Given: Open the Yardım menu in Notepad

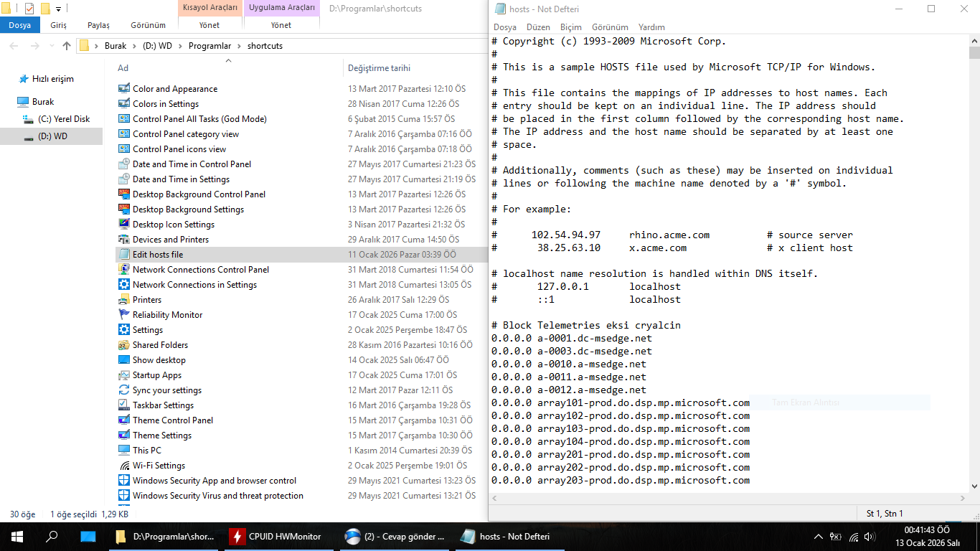Looking at the screenshot, I should [x=651, y=27].
